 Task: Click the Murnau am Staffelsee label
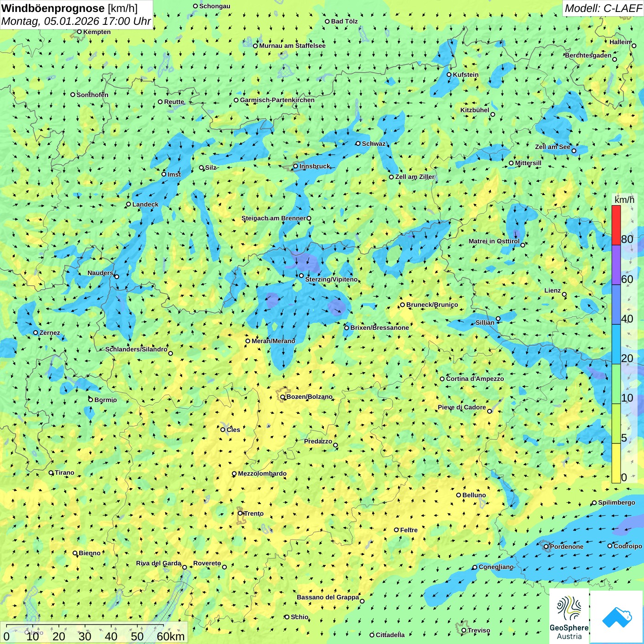click(x=293, y=46)
